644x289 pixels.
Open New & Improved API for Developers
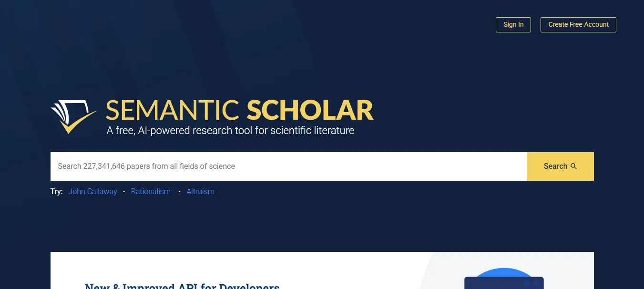click(x=182, y=286)
